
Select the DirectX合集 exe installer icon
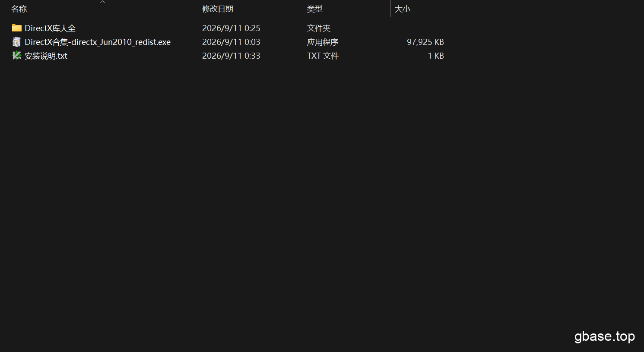[x=17, y=42]
